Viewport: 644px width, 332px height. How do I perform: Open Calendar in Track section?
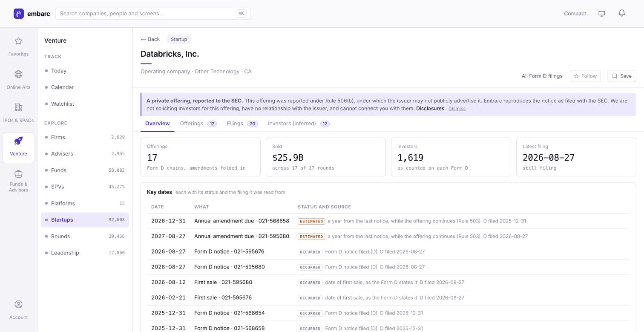tap(85, 87)
